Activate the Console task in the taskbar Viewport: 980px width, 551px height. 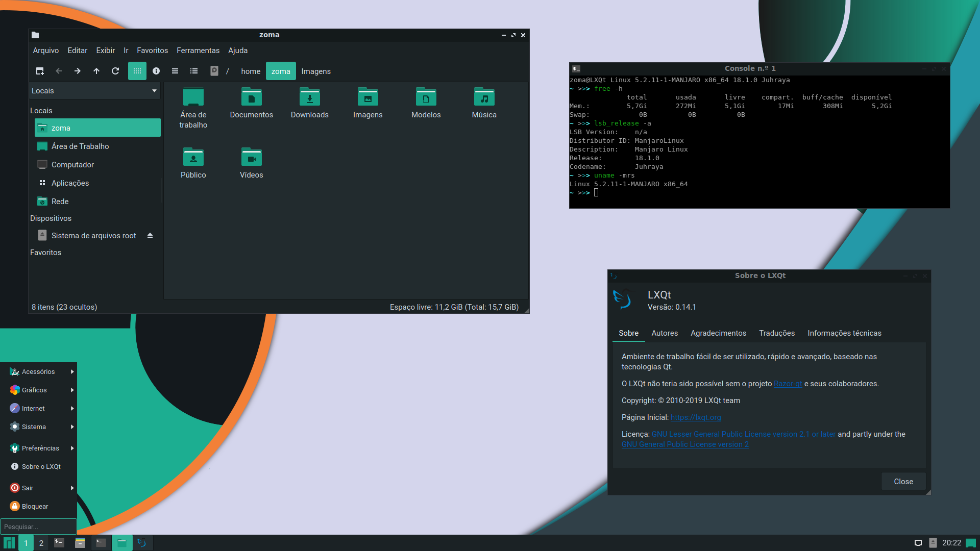point(101,543)
